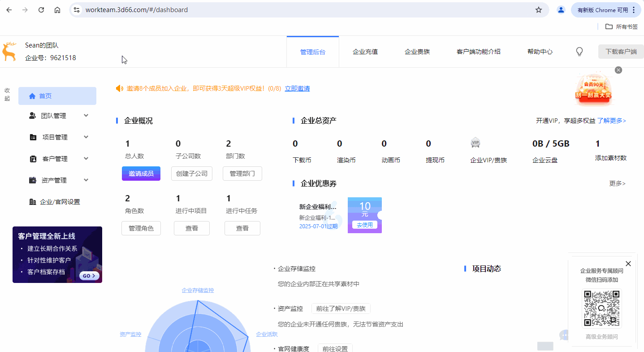Click 更多> beside 企业优惠券
Image resolution: width=644 pixels, height=352 pixels.
[x=618, y=183]
